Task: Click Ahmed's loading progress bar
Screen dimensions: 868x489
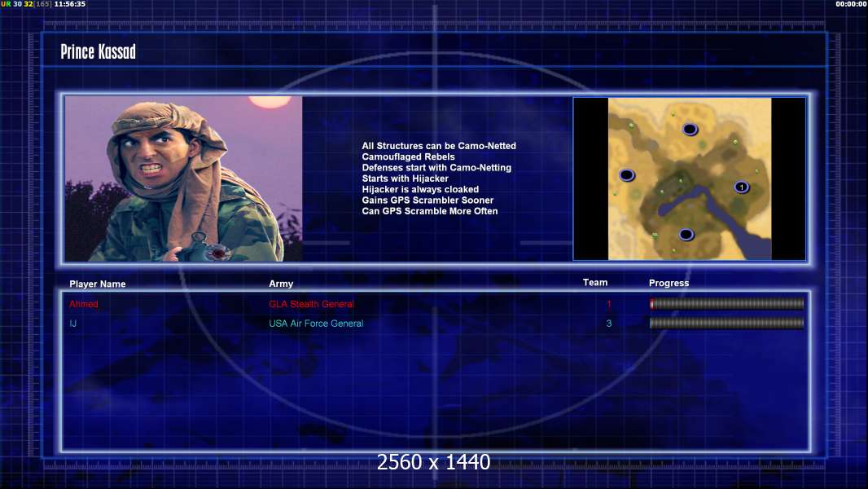Action: (x=727, y=303)
